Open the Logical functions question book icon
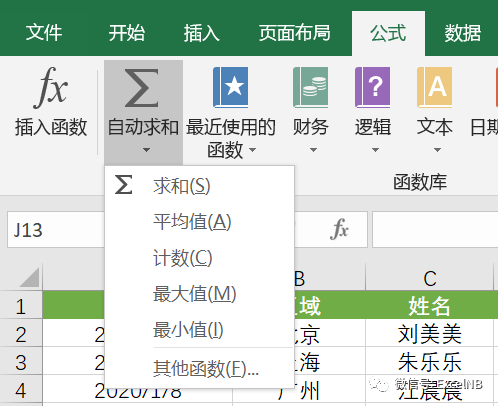 [373, 87]
